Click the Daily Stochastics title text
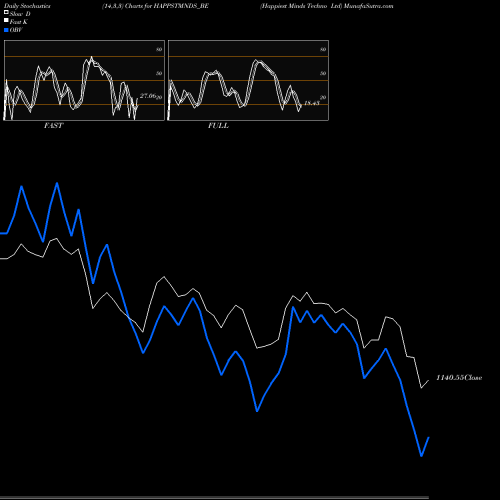The height and width of the screenshot is (500, 500). pos(27,6)
